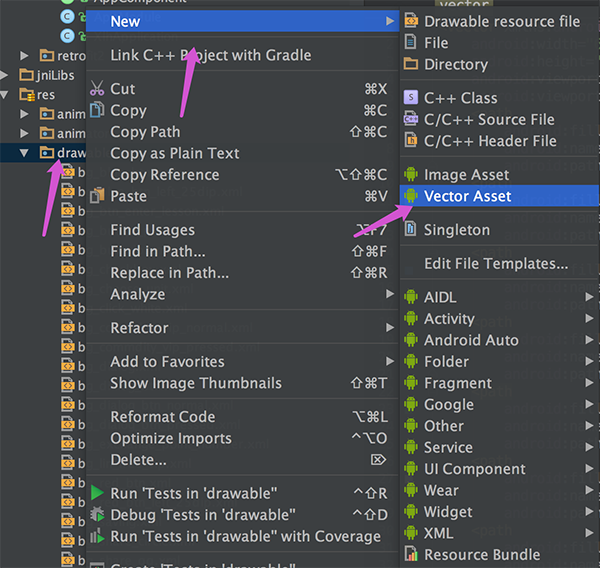
Task: Click the Drawable resource file icon
Action: (411, 21)
